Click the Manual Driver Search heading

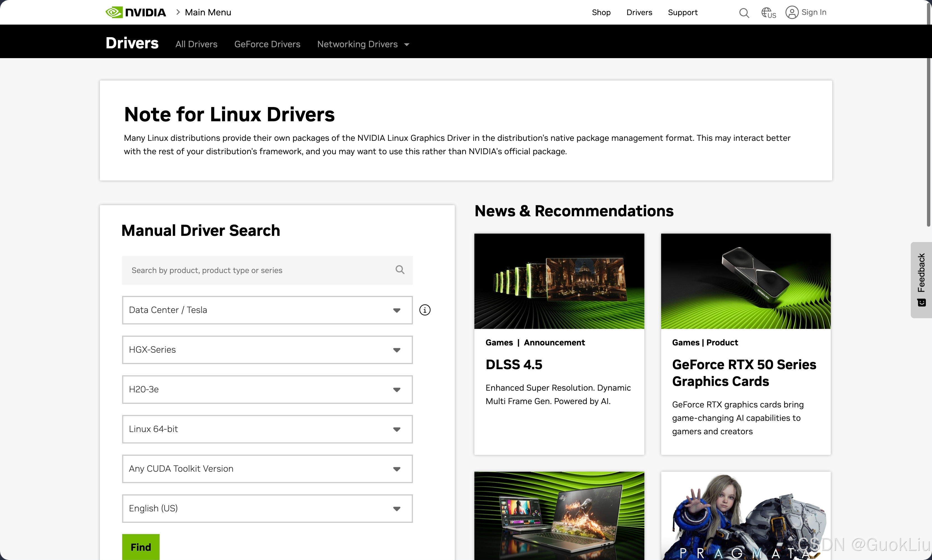[x=200, y=231]
